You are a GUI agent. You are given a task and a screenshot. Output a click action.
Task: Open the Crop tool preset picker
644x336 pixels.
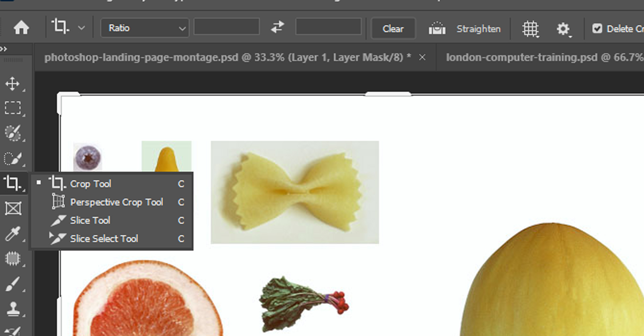click(81, 28)
